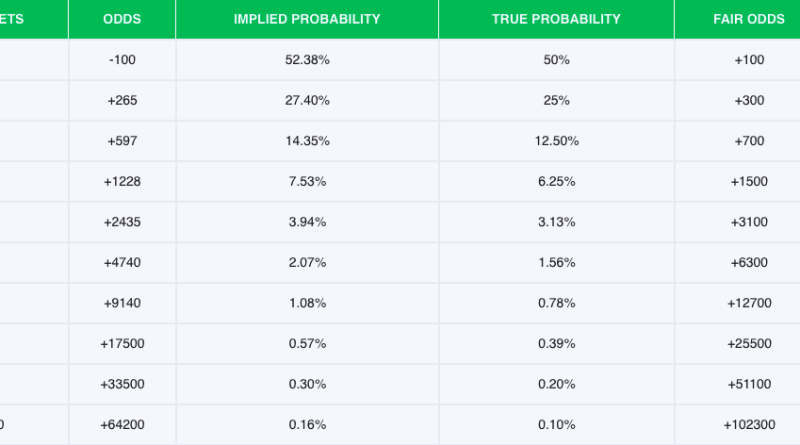Click the +597 odds cell
Viewport: 800px width, 445px height.
[122, 141]
